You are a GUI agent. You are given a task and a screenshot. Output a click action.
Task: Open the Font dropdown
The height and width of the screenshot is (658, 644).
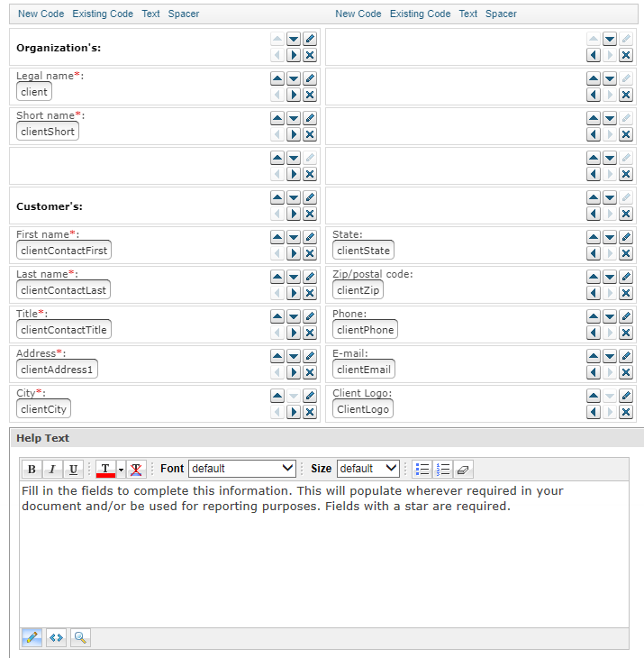(242, 469)
